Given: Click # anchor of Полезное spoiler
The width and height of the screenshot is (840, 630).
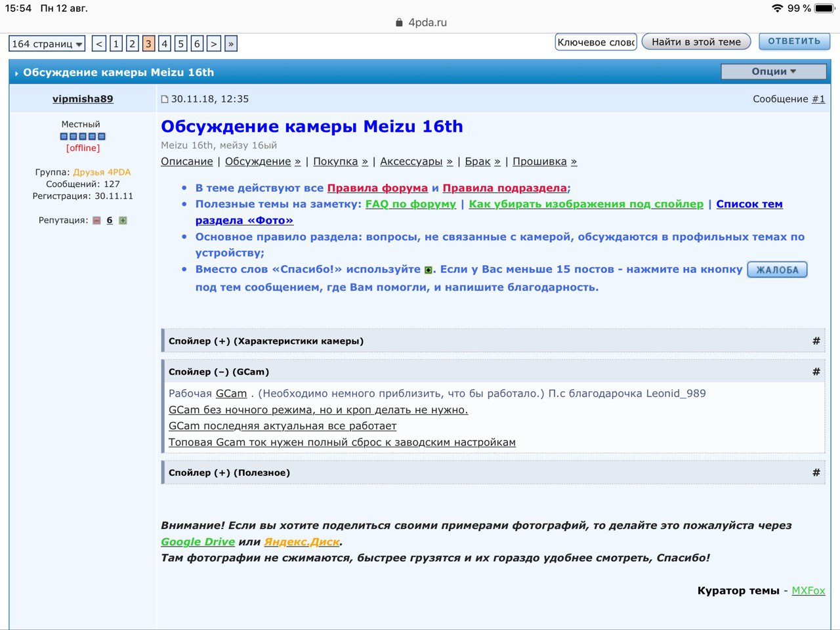Looking at the screenshot, I should (816, 472).
